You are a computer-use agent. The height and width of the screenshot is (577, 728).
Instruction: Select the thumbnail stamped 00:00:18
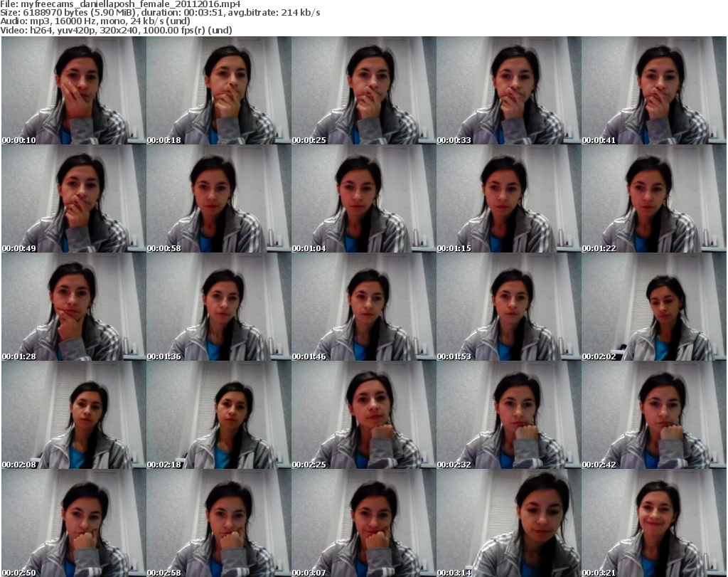(219, 90)
